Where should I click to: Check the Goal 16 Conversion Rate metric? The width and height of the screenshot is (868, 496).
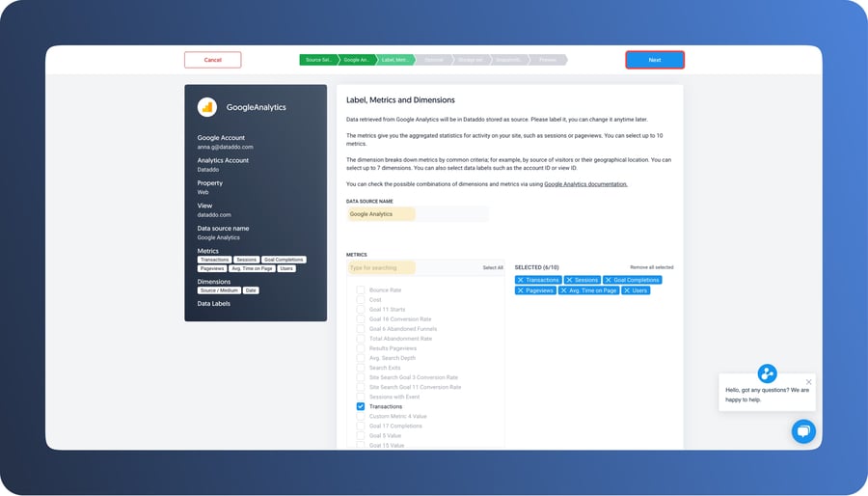pyautogui.click(x=361, y=319)
